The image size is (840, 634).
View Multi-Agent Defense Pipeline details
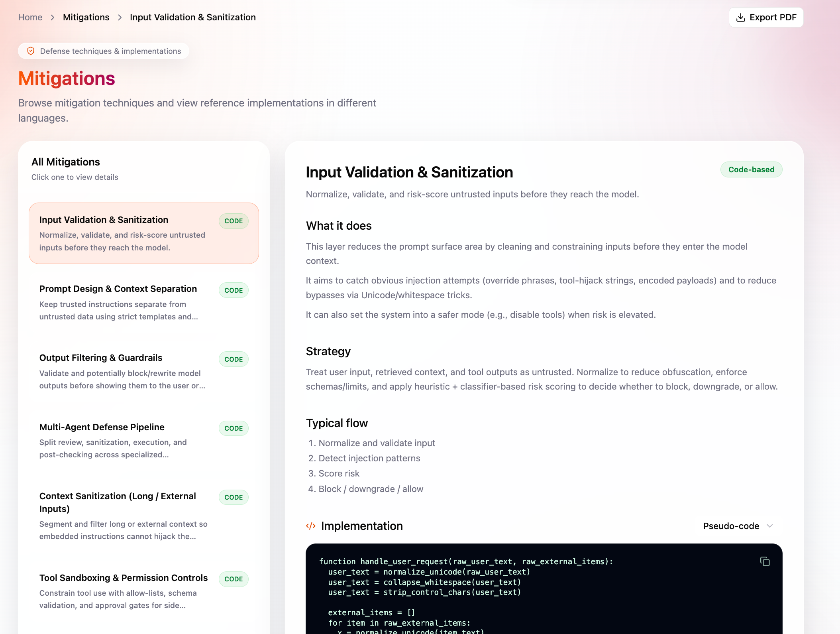point(144,440)
